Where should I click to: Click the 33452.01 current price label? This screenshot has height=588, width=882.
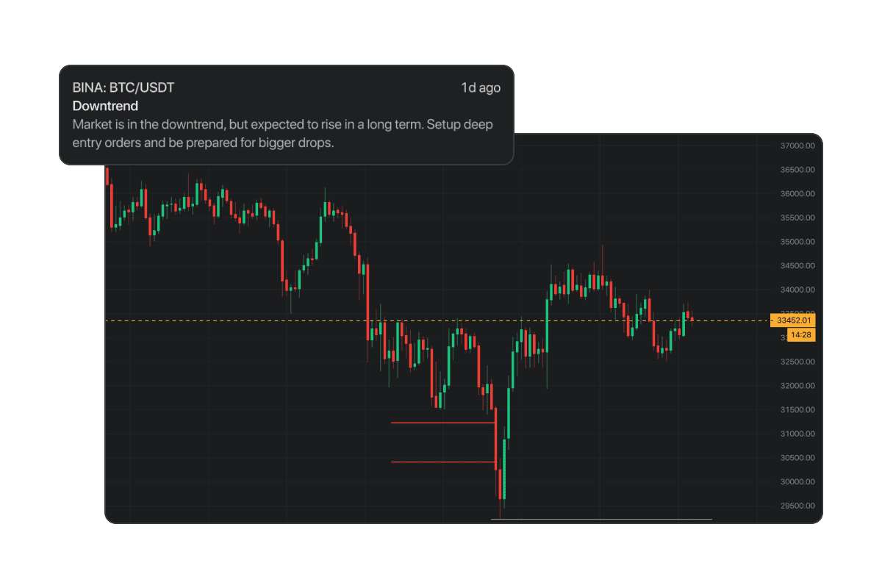point(794,320)
